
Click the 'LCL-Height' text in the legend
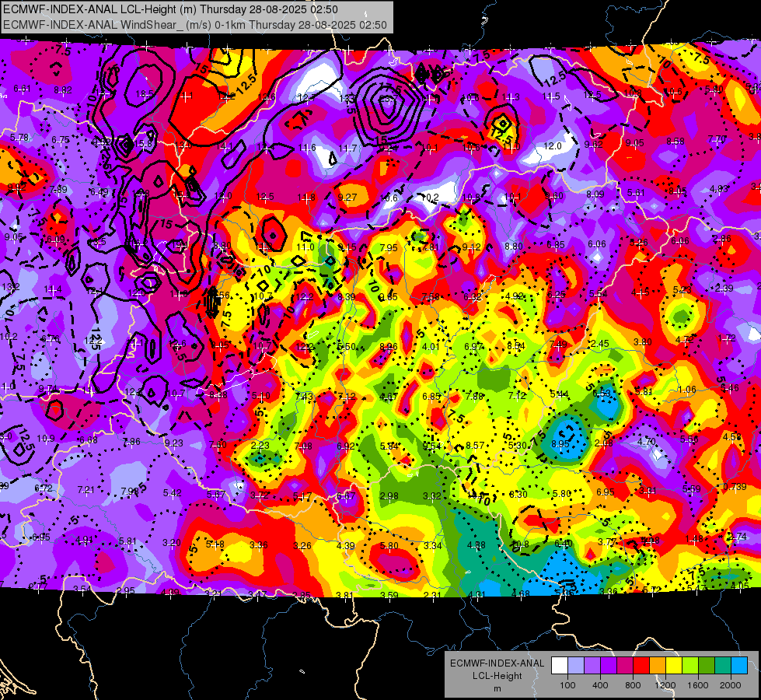click(x=497, y=676)
